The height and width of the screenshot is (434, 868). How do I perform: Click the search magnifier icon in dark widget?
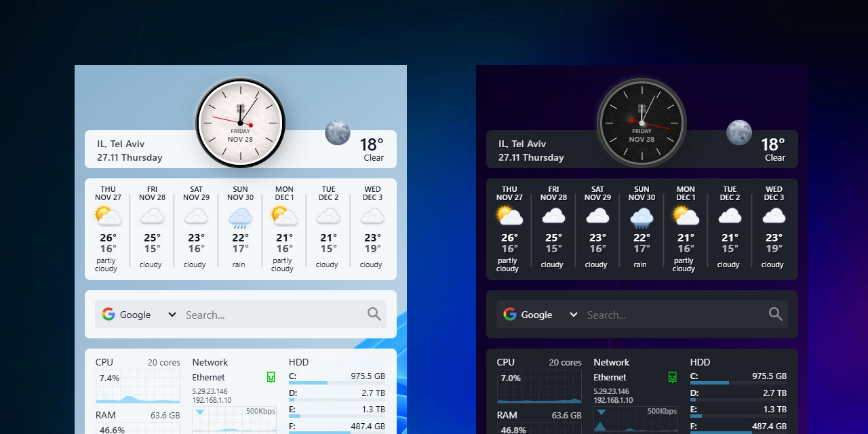(776, 314)
